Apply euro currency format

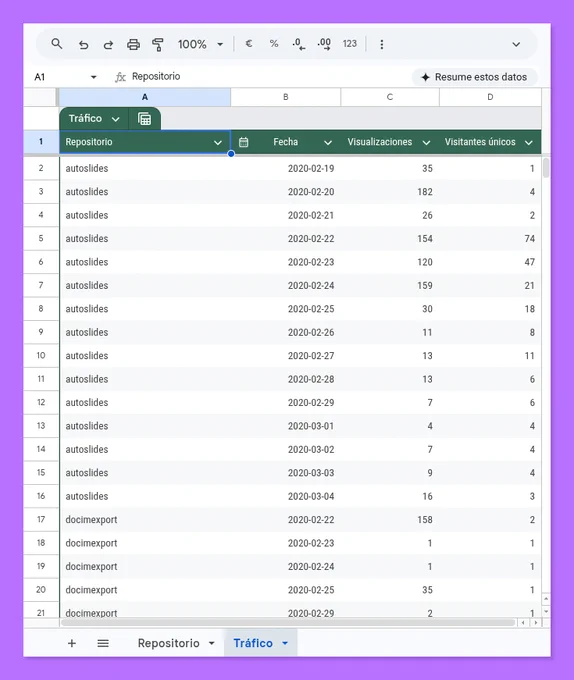(x=249, y=43)
